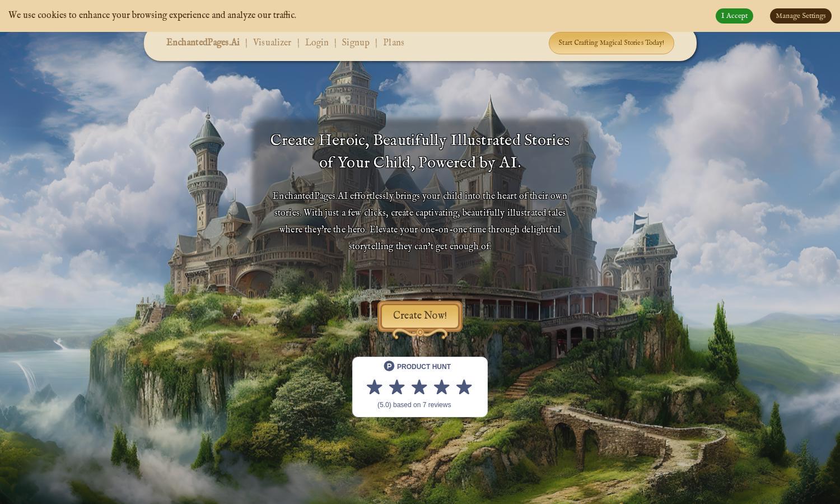The height and width of the screenshot is (504, 840).
Task: Click the Create Now! button
Action: 420,316
